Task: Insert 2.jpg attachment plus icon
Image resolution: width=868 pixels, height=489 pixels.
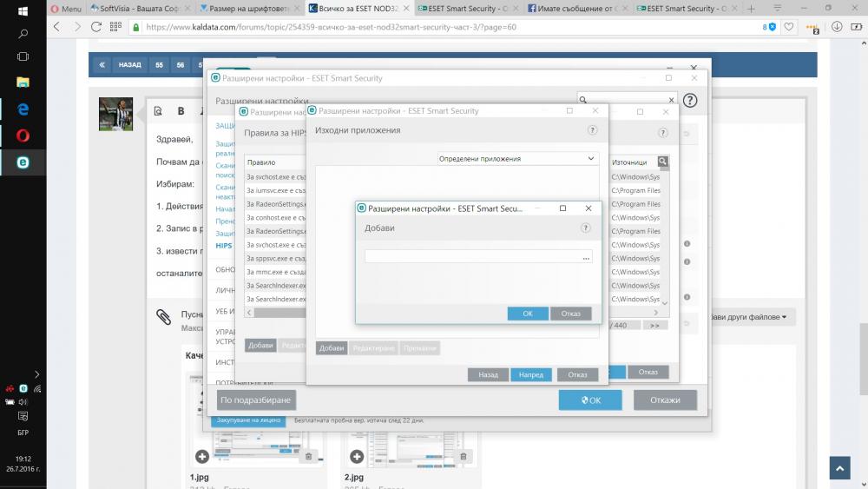Action: [x=357, y=456]
